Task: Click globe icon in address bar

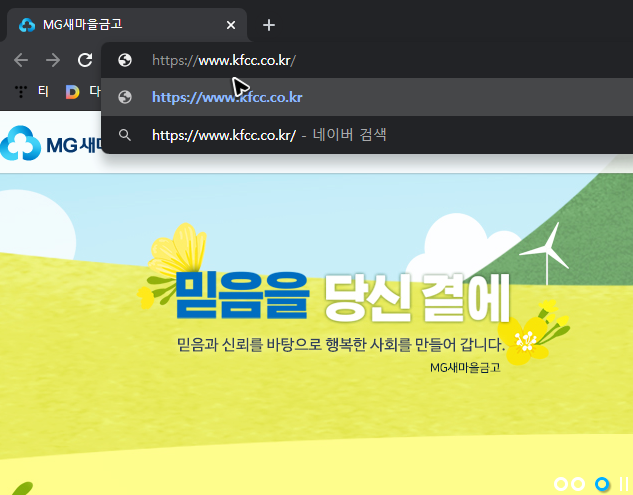Action: pos(125,60)
